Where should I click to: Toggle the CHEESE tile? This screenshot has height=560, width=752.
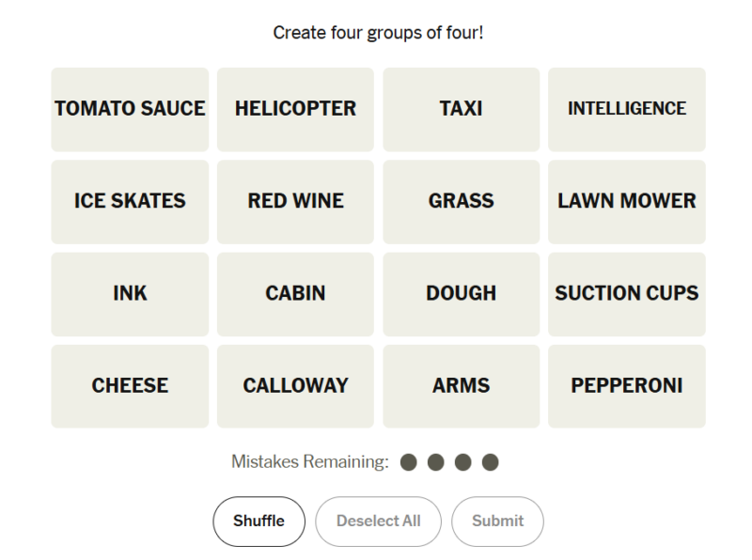tap(130, 385)
